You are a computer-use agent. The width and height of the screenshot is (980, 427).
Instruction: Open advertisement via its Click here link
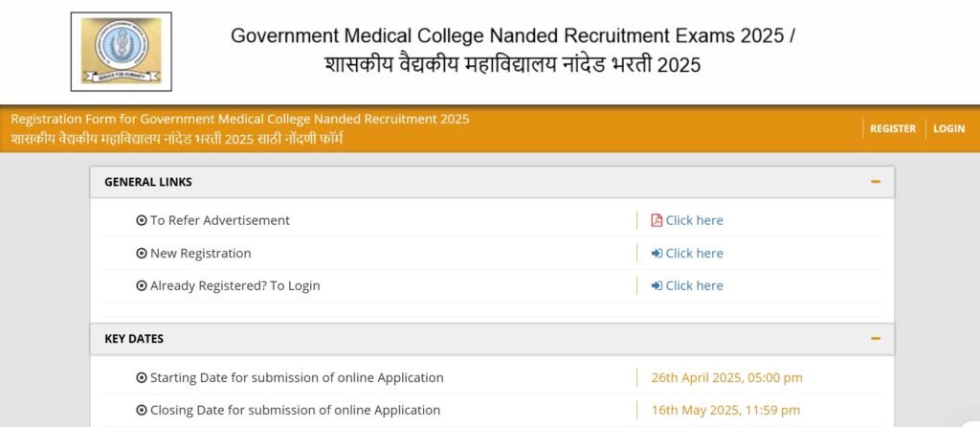tap(694, 220)
